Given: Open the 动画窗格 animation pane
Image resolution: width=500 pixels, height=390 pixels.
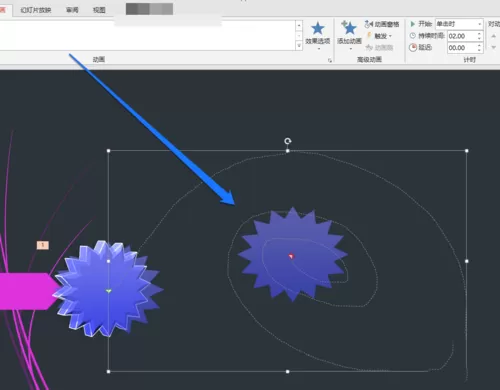Looking at the screenshot, I should click(x=382, y=24).
